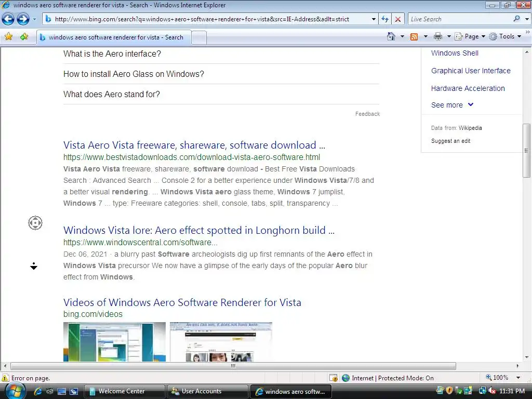Open the recent pages dropdown next to Forward
Image resolution: width=532 pixels, height=399 pixels.
[x=34, y=19]
